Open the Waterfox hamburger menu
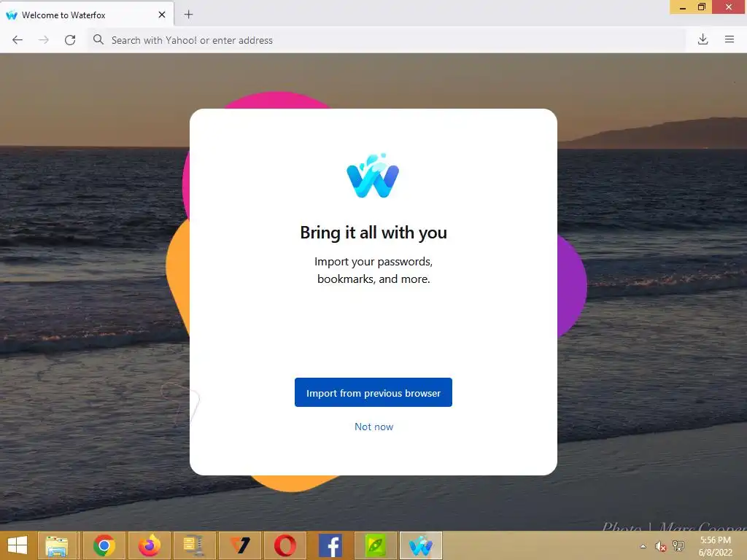Viewport: 747px width, 560px height. tap(729, 39)
